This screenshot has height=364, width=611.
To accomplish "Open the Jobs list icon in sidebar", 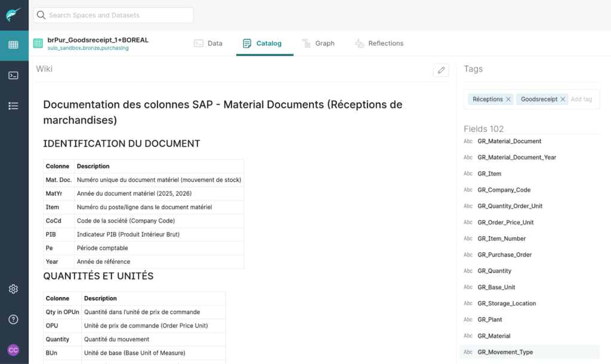I will click(x=13, y=106).
